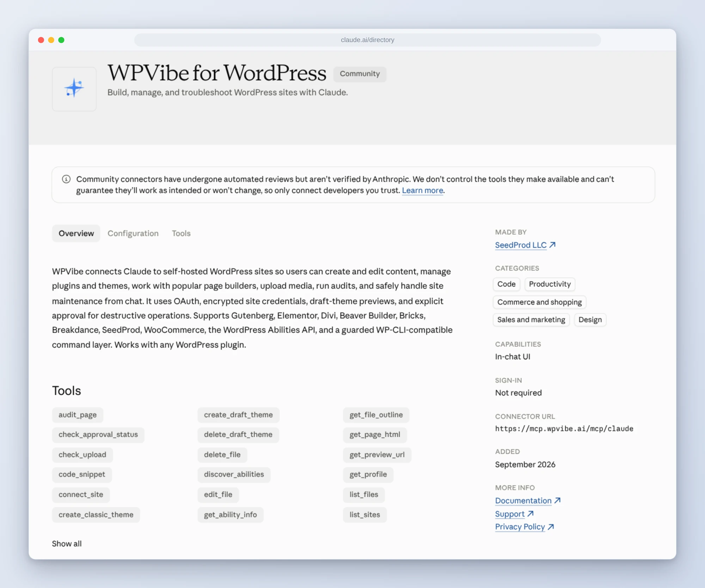Open the Documentation link

pyautogui.click(x=523, y=501)
